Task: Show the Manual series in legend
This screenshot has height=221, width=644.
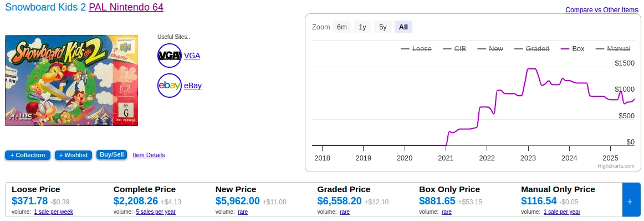Action: pyautogui.click(x=613, y=48)
